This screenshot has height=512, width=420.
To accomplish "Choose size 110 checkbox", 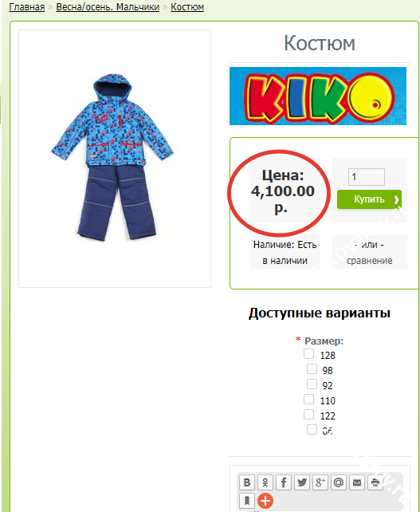I will (x=308, y=400).
